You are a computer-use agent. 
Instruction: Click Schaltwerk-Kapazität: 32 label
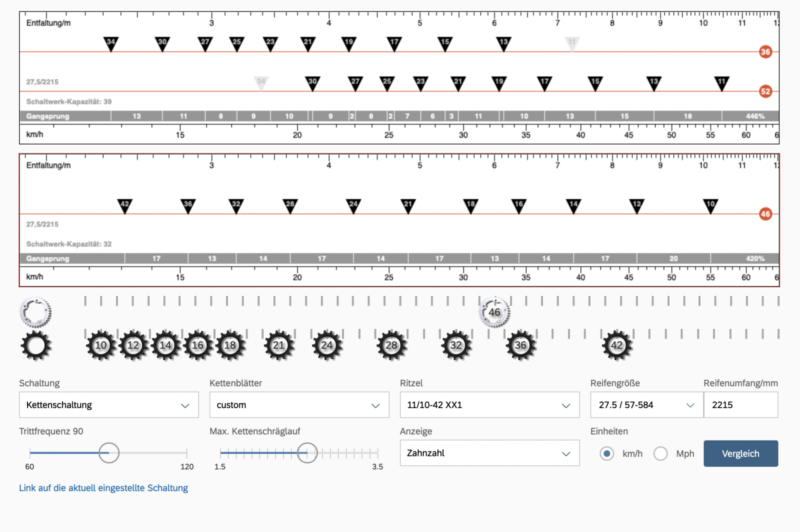click(x=69, y=244)
